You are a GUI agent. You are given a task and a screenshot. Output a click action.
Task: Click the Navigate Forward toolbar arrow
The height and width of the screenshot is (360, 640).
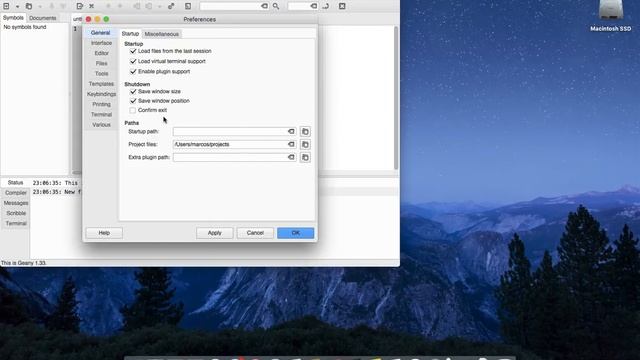coord(120,6)
